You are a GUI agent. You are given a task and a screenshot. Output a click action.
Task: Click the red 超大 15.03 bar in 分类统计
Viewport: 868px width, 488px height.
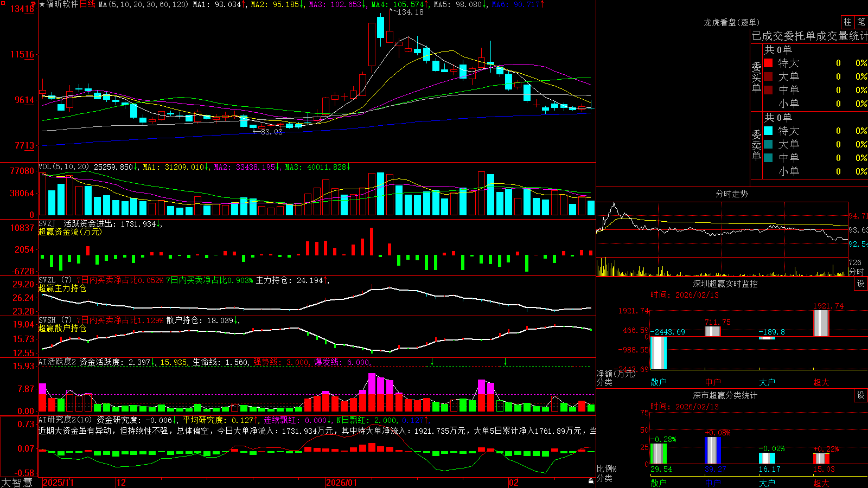click(821, 459)
